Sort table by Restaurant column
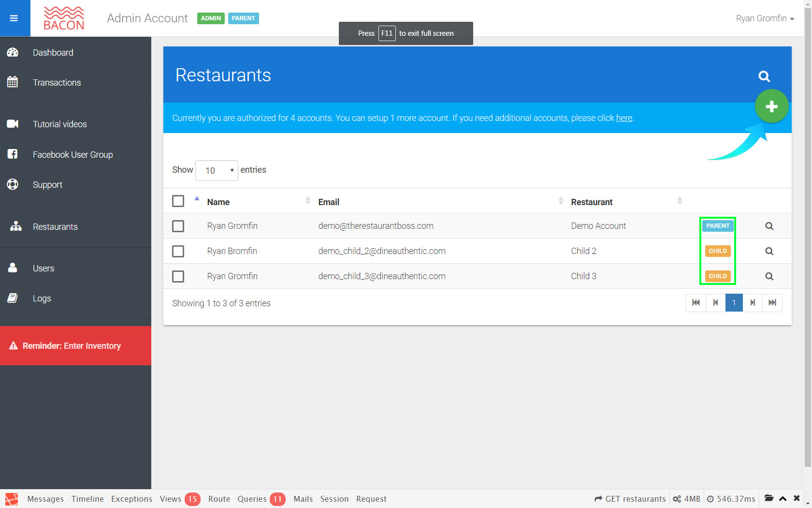This screenshot has width=812, height=508. click(592, 202)
